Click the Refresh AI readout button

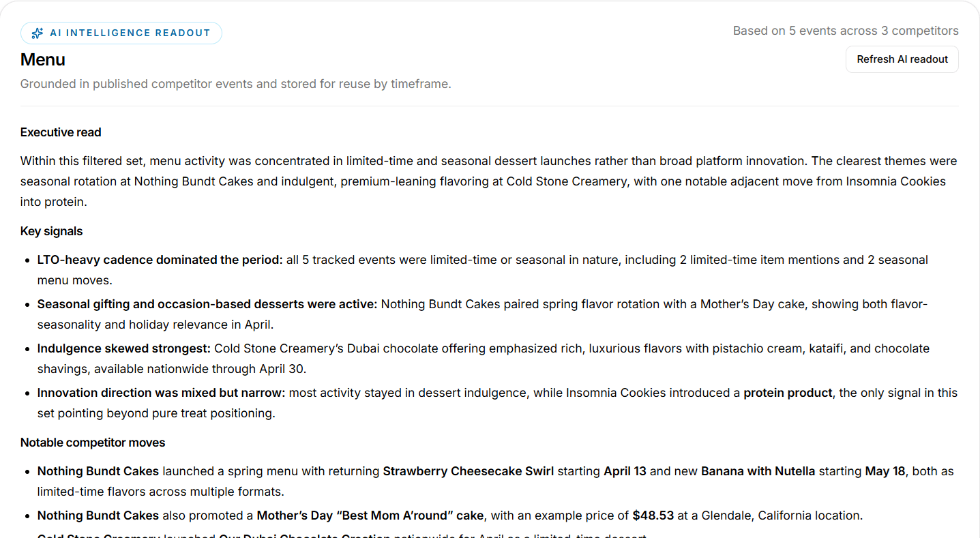coord(902,59)
